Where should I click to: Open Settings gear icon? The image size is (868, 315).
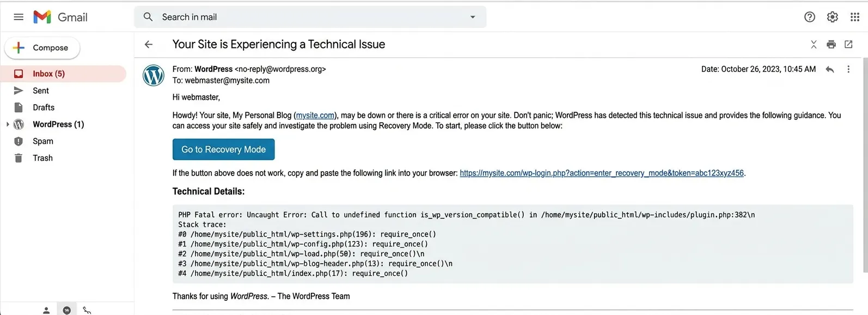[x=832, y=17]
